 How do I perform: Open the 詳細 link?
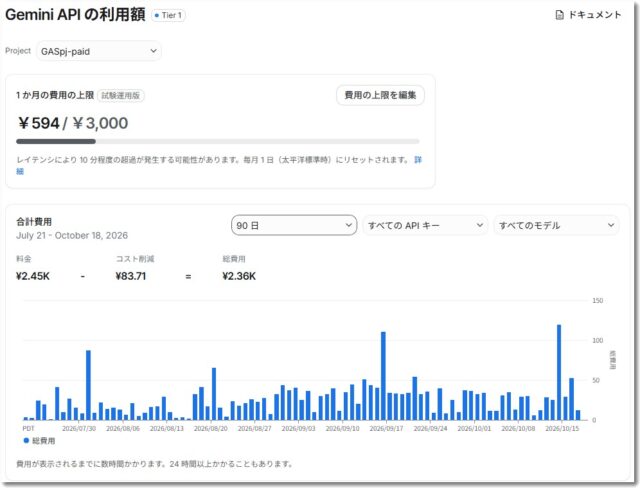(x=418, y=160)
